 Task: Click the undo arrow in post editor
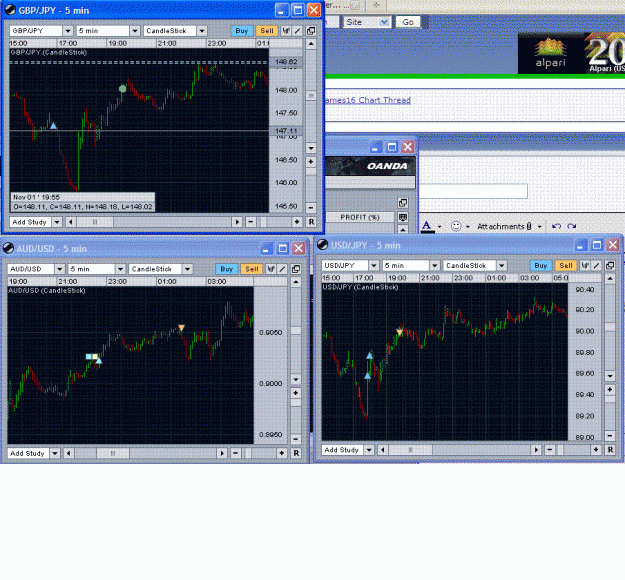tap(556, 226)
